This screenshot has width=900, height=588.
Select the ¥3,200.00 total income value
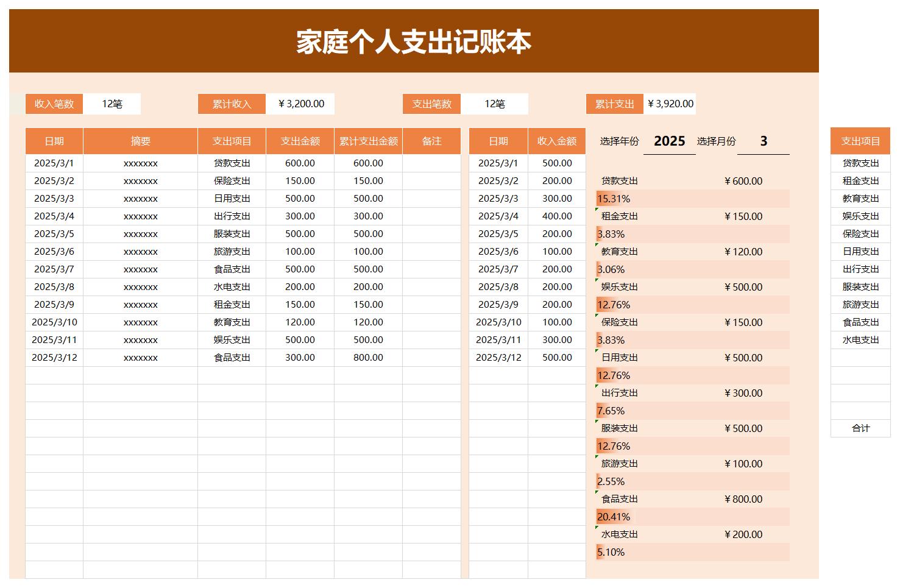coord(300,104)
